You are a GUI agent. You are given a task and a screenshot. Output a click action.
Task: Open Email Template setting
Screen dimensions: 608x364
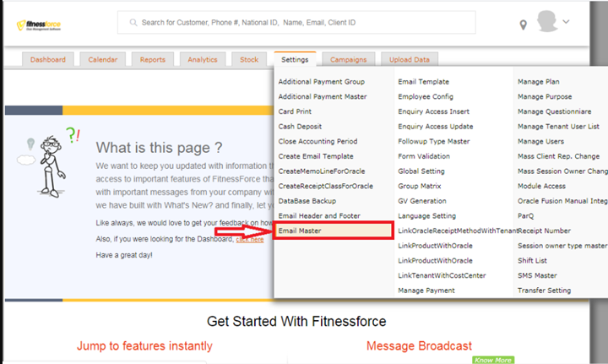(x=423, y=82)
